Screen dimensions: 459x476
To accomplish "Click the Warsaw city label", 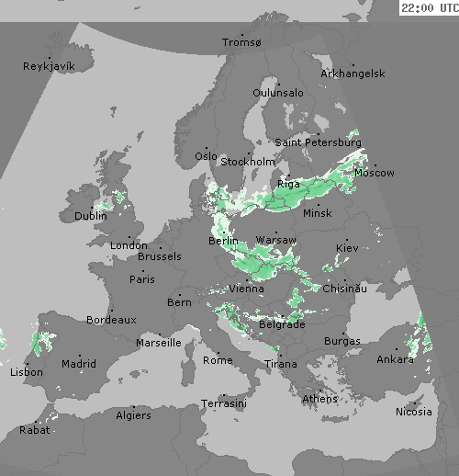I will (276, 240).
